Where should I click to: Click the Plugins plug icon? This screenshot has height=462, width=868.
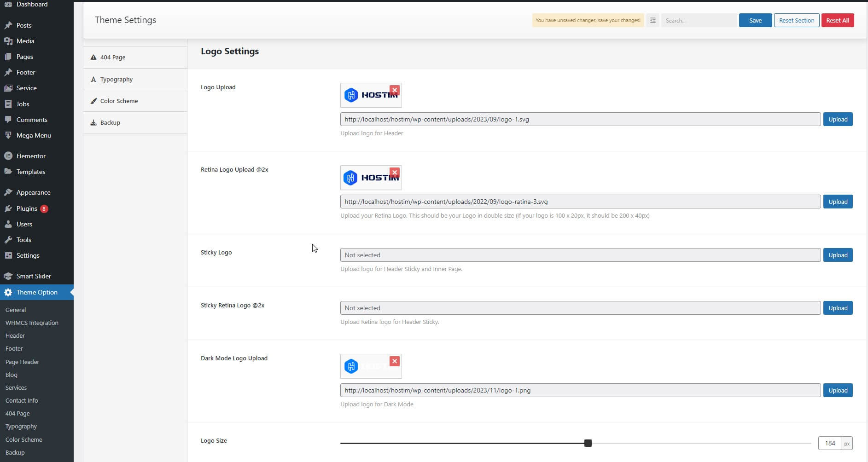(8, 208)
